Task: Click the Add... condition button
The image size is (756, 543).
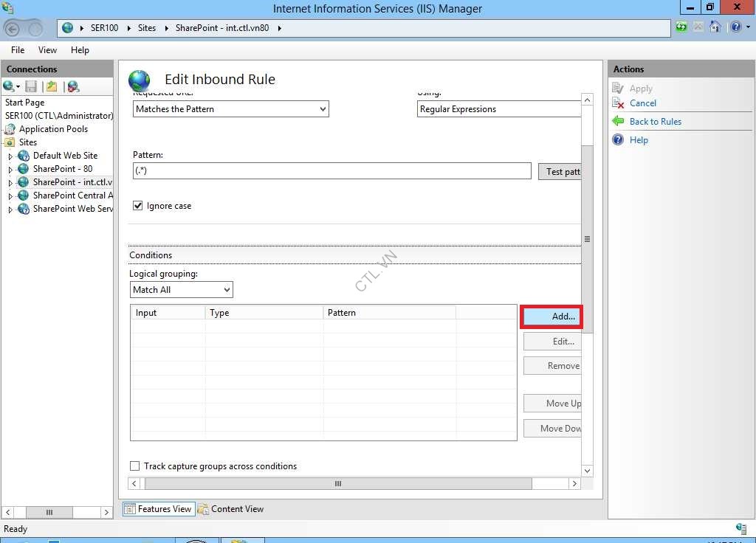Action: click(551, 317)
